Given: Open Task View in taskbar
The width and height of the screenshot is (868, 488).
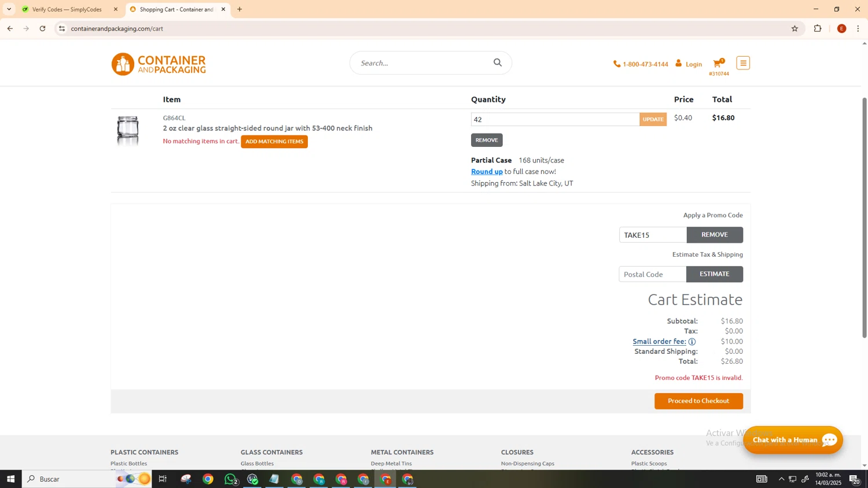Looking at the screenshot, I should click(x=163, y=479).
